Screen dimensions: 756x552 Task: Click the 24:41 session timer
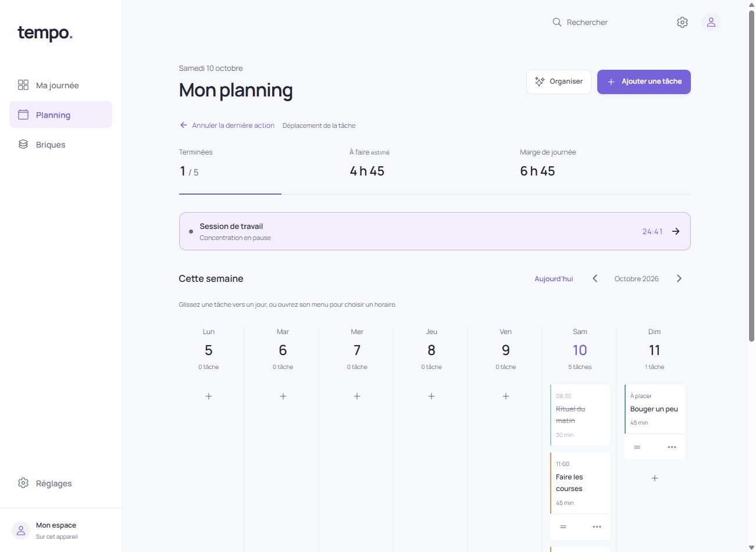click(652, 231)
